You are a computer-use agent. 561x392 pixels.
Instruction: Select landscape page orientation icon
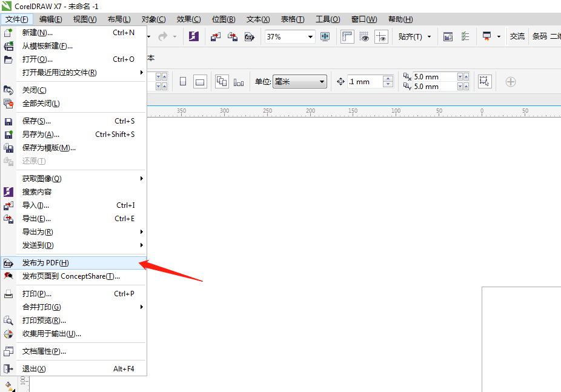200,82
